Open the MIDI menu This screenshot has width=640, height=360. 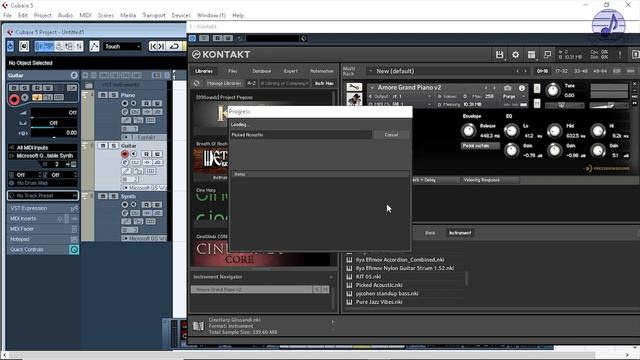point(85,16)
